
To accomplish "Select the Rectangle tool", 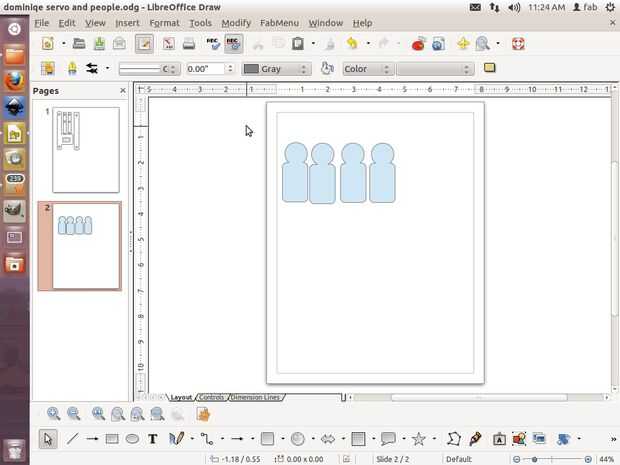I will coord(112,439).
